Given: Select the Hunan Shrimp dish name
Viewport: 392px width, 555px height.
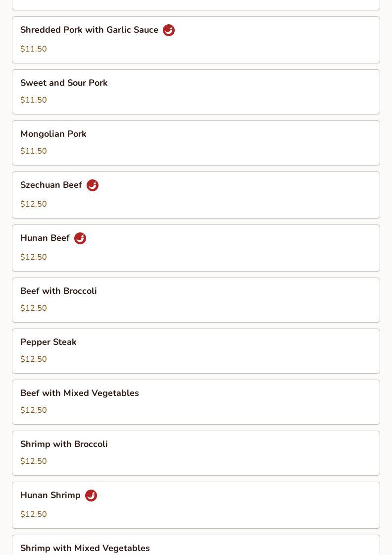Looking at the screenshot, I should coord(50,496).
